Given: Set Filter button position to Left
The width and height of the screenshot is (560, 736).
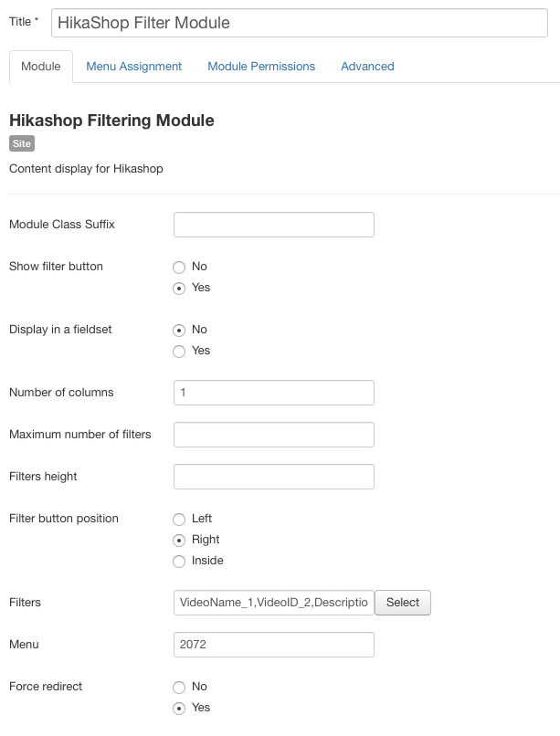Looking at the screenshot, I should point(179,519).
